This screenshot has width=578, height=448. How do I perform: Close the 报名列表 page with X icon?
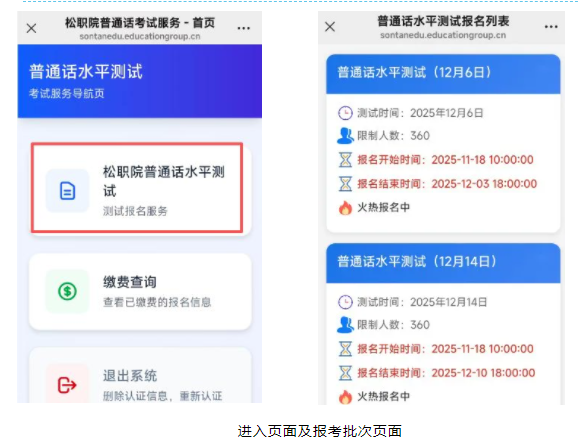coord(330,27)
